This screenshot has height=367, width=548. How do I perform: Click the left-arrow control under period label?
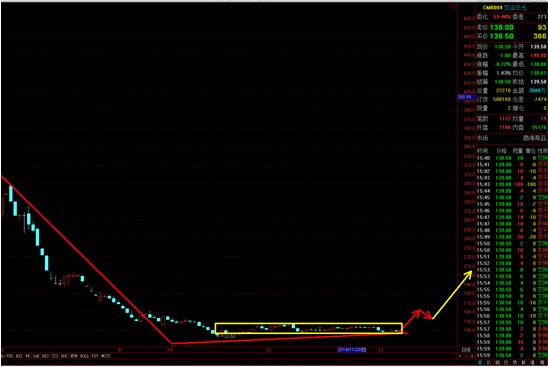click(x=460, y=356)
